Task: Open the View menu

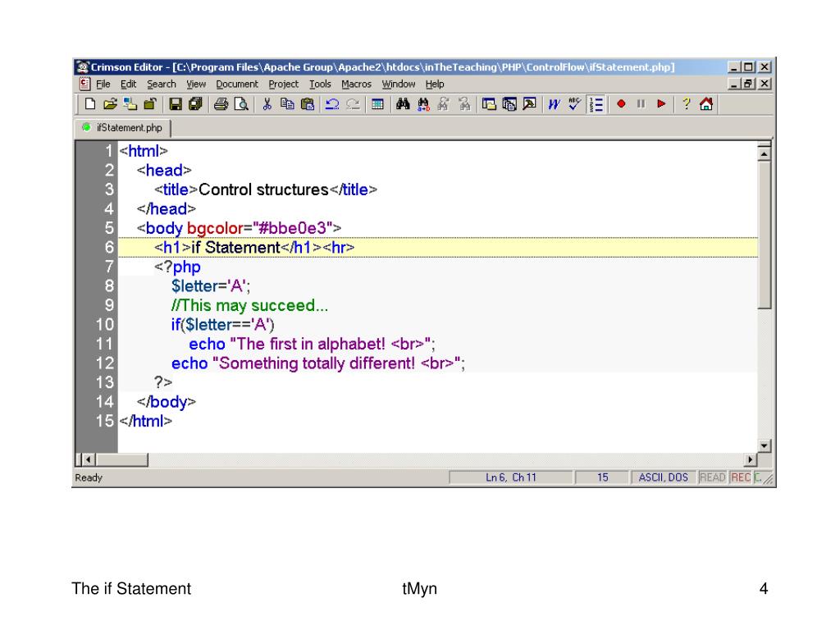Action: 196,84
